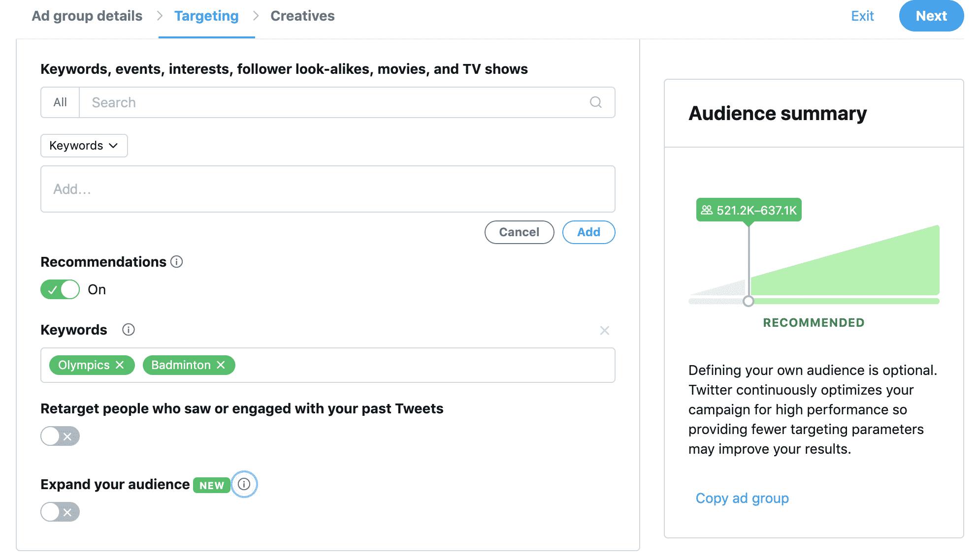
Task: Click the NEW badge beside Expand your audience
Action: tap(211, 485)
